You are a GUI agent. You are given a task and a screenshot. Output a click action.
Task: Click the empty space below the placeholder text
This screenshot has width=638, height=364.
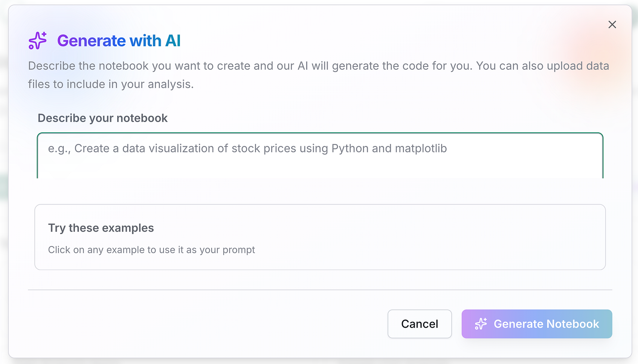coord(320,168)
